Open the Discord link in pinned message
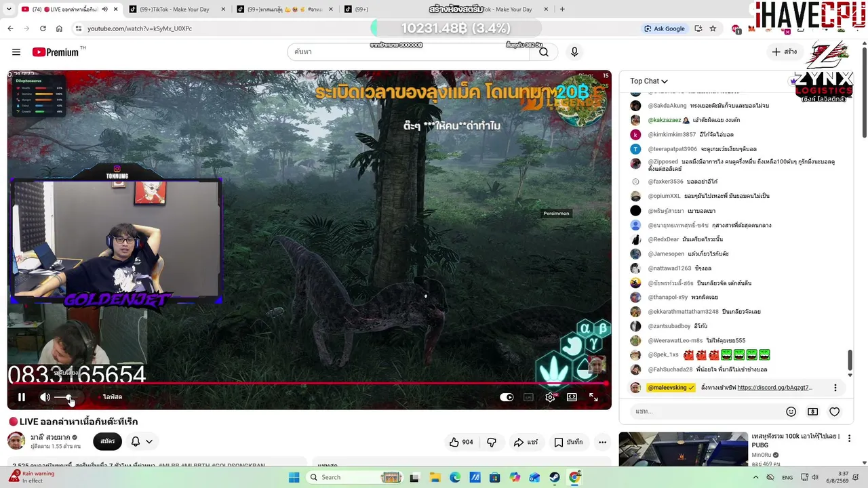The width and height of the screenshot is (868, 488). 774,388
